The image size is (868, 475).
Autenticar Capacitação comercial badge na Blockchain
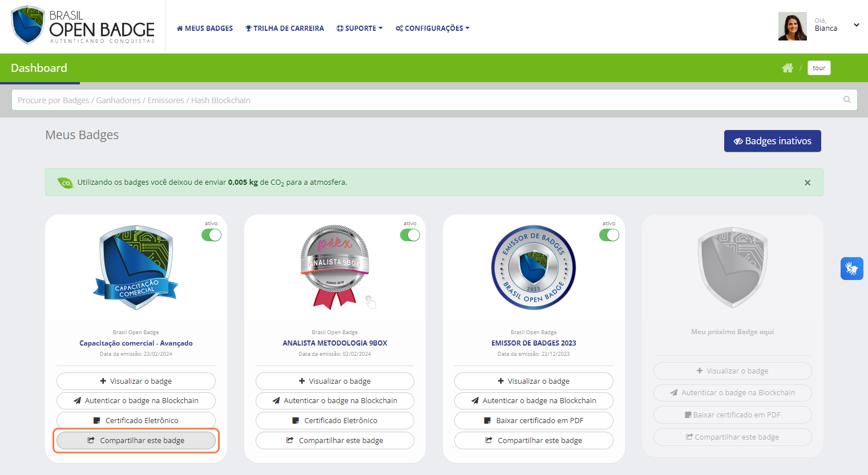136,400
